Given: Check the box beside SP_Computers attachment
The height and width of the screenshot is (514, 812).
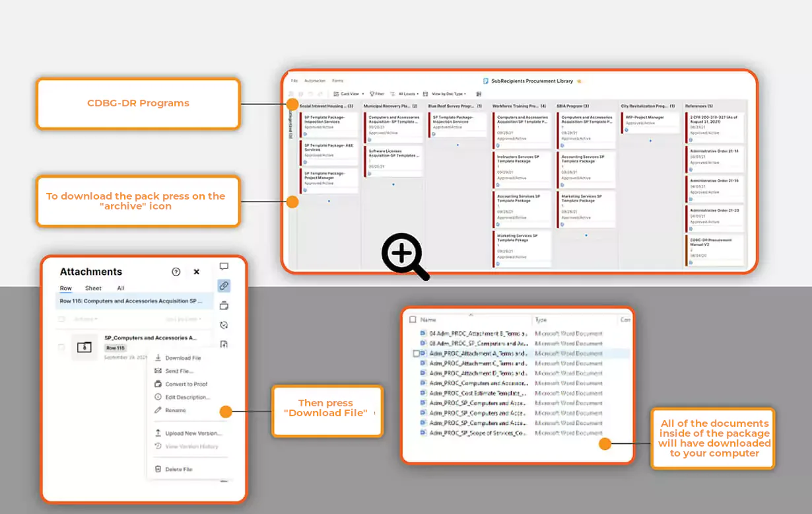Looking at the screenshot, I should 61,347.
